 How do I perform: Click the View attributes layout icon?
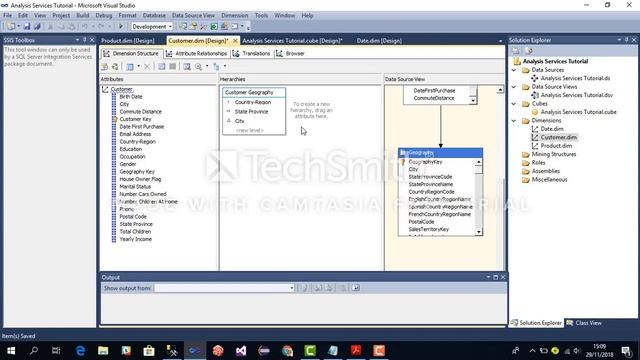point(216,66)
